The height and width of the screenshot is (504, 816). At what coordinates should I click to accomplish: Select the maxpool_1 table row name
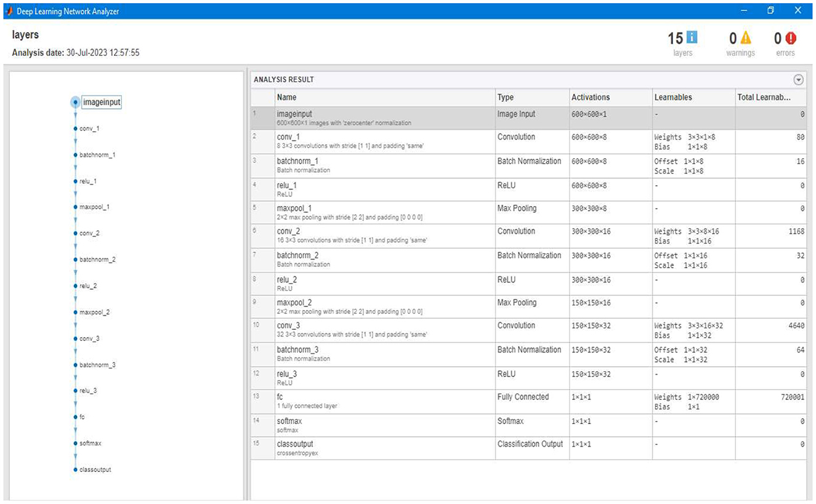pos(294,208)
